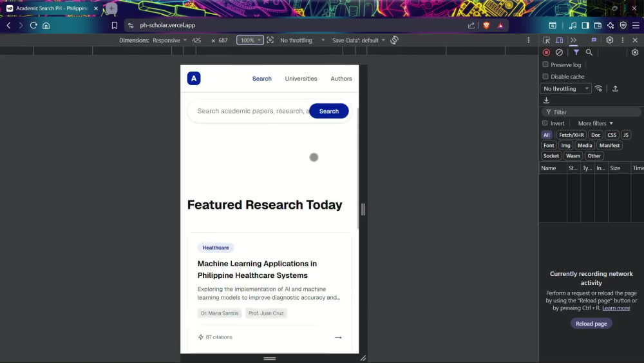Expand the More filters dropdown

[x=596, y=123]
